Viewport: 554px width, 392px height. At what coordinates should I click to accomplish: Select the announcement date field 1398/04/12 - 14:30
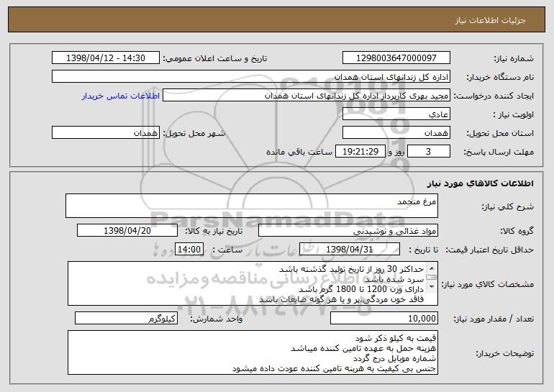(106, 58)
